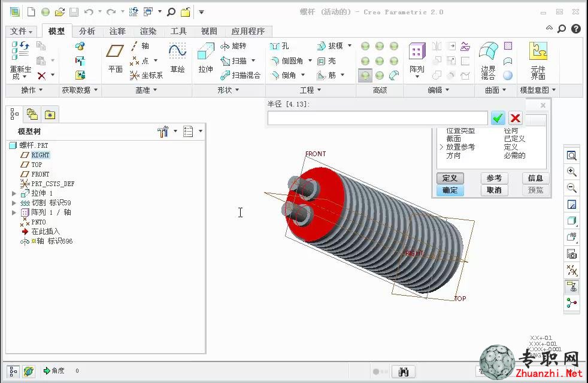Image resolution: width=588 pixels, height=383 pixels.
Task: Select the 扫描混合 swept blend tool
Action: (240, 75)
